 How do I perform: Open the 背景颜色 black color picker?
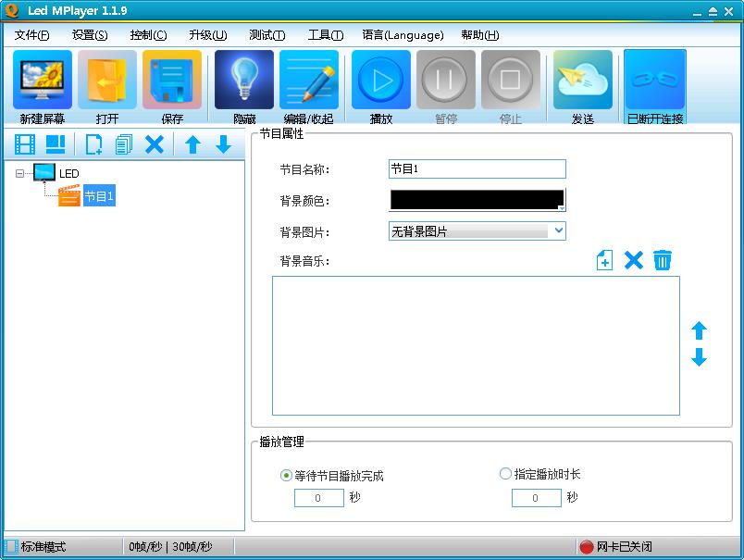(x=477, y=200)
